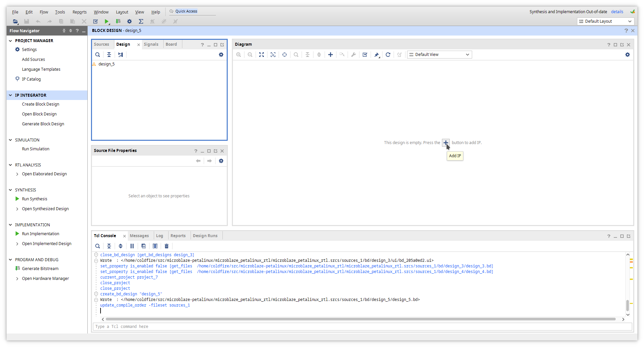Click Generate Block Design

[x=43, y=124]
